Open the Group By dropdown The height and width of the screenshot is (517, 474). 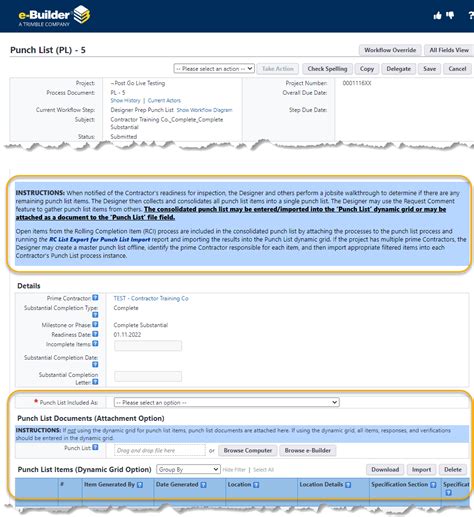coord(188,469)
